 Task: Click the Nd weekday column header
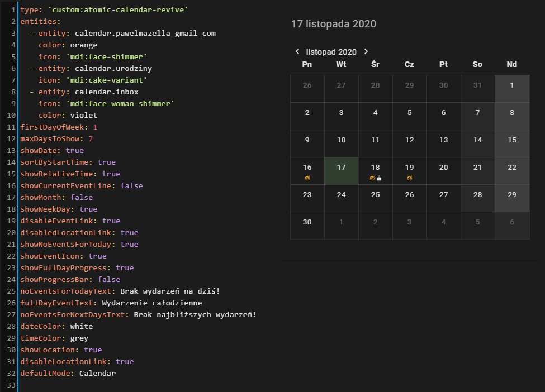tap(511, 64)
